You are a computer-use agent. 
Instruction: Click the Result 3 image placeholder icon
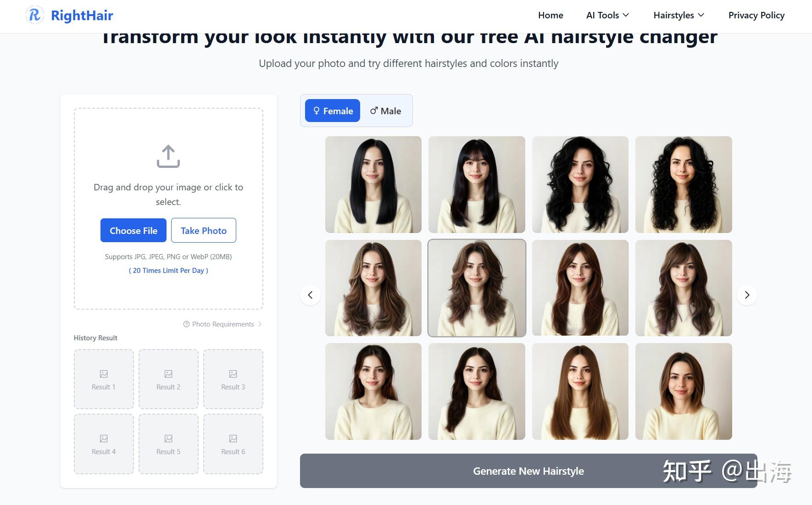(233, 374)
